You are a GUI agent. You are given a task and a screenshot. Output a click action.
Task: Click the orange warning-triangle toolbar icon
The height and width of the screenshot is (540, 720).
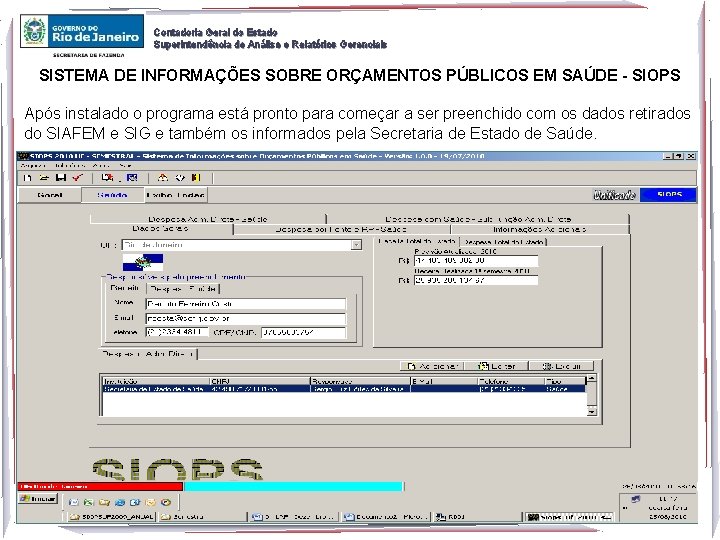163,178
